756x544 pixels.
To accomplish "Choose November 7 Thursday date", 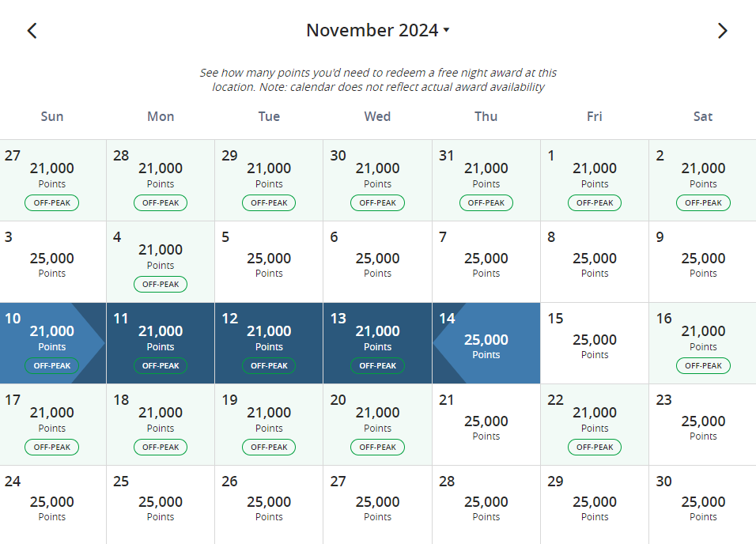I will click(x=486, y=261).
